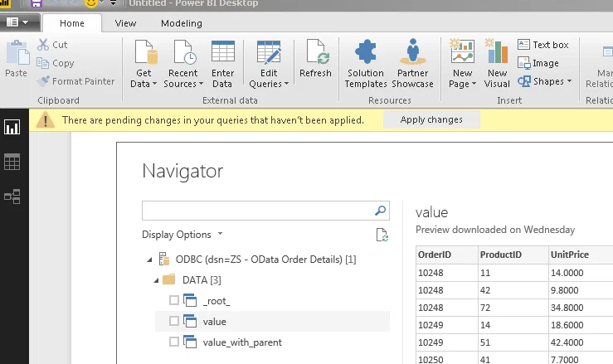Click the ProductID column header
613x364 pixels.
513,255
